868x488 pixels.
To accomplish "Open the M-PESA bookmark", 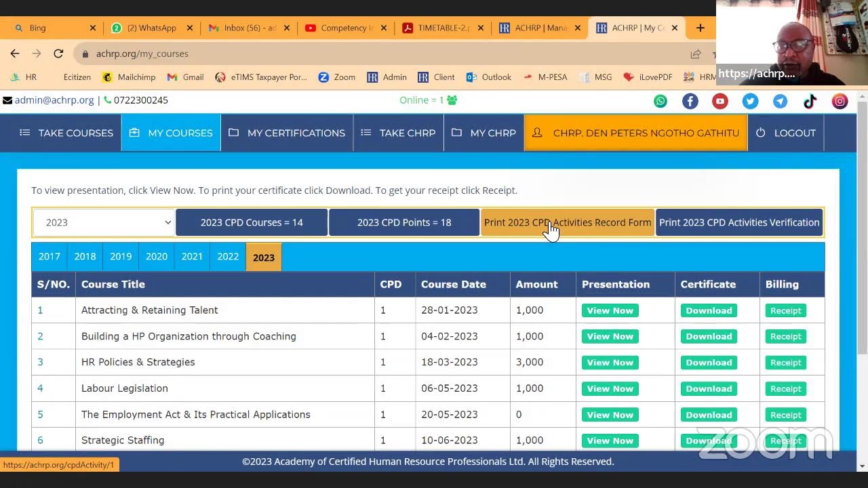I will pos(545,77).
